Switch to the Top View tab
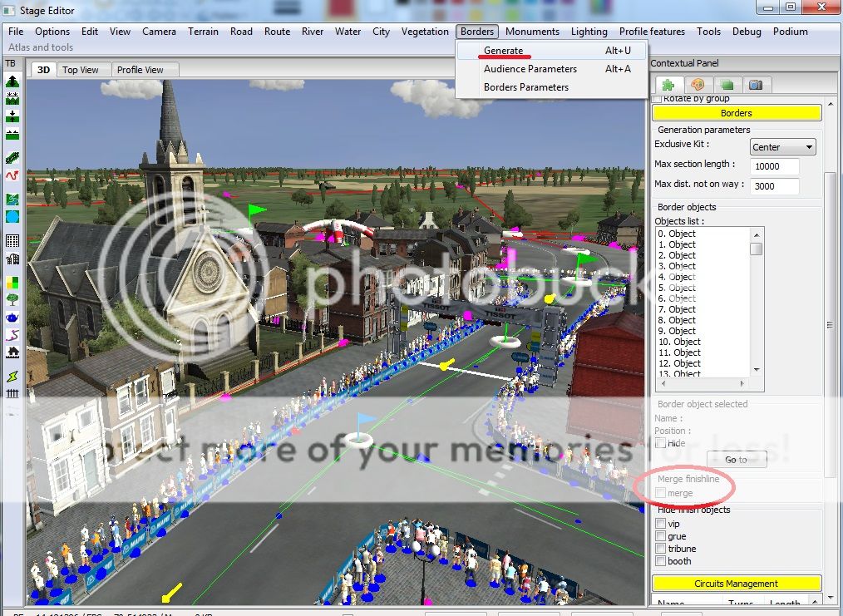Image resolution: width=843 pixels, height=616 pixels. click(x=81, y=70)
